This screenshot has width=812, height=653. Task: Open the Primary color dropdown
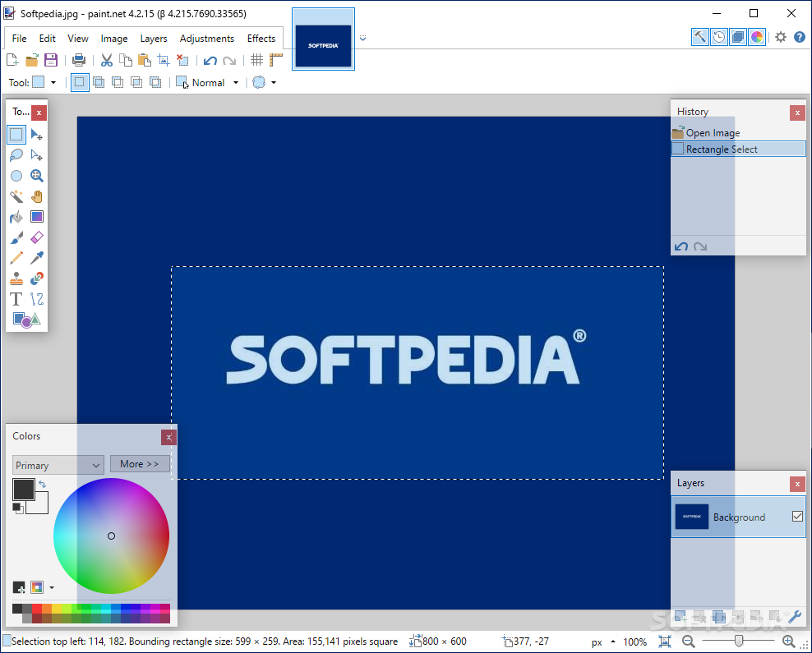click(x=58, y=465)
